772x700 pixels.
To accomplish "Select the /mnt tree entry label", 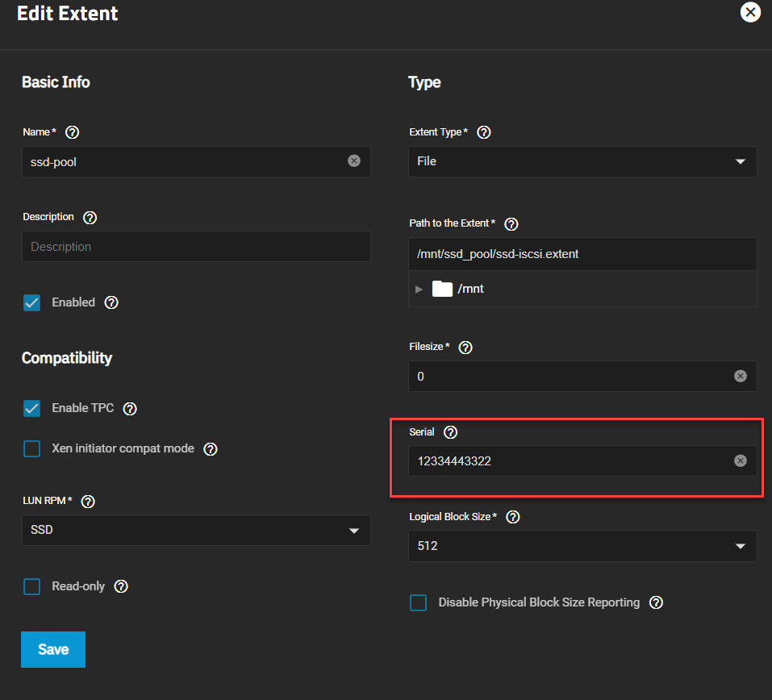I will [x=470, y=289].
